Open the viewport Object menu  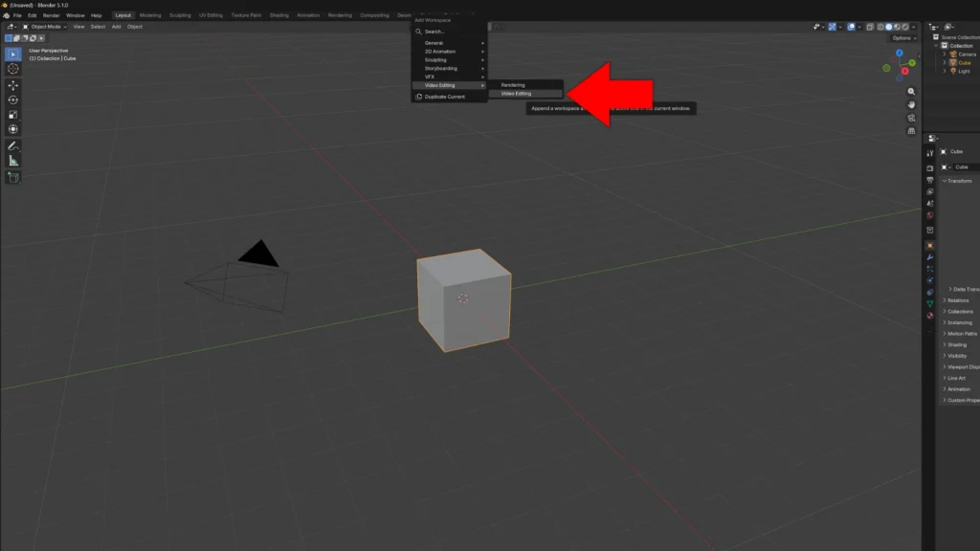135,27
